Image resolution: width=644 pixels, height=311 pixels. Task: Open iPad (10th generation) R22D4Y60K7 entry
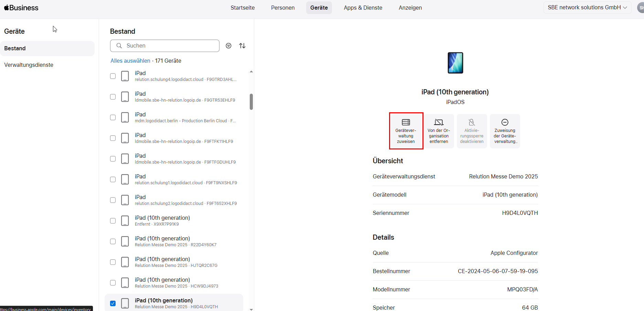click(174, 241)
